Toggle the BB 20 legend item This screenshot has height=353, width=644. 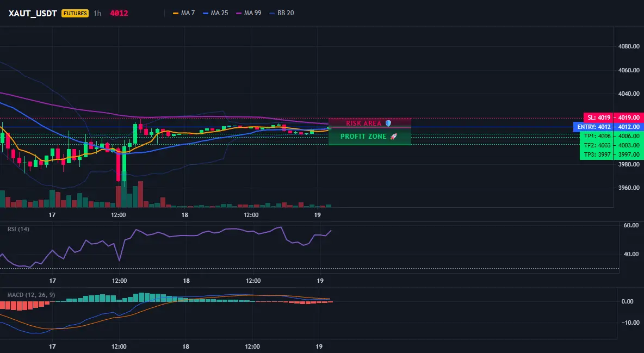tap(282, 13)
